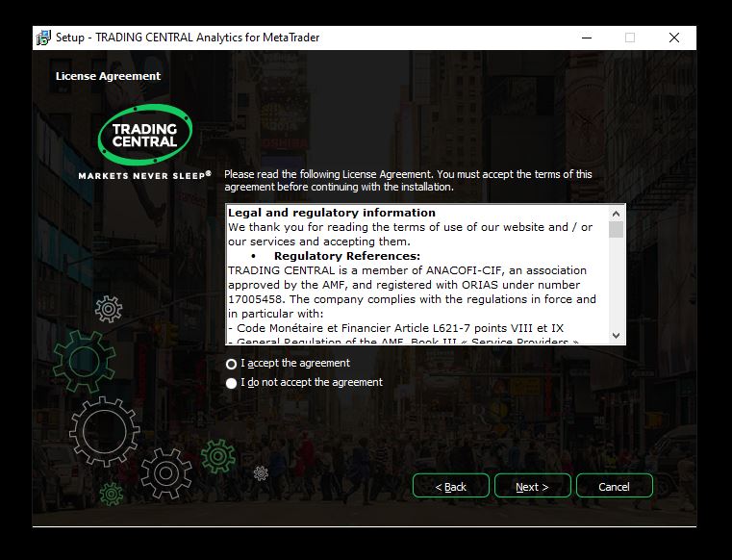This screenshot has height=560, width=732.
Task: Select "I accept the agreement" option
Action: point(231,364)
